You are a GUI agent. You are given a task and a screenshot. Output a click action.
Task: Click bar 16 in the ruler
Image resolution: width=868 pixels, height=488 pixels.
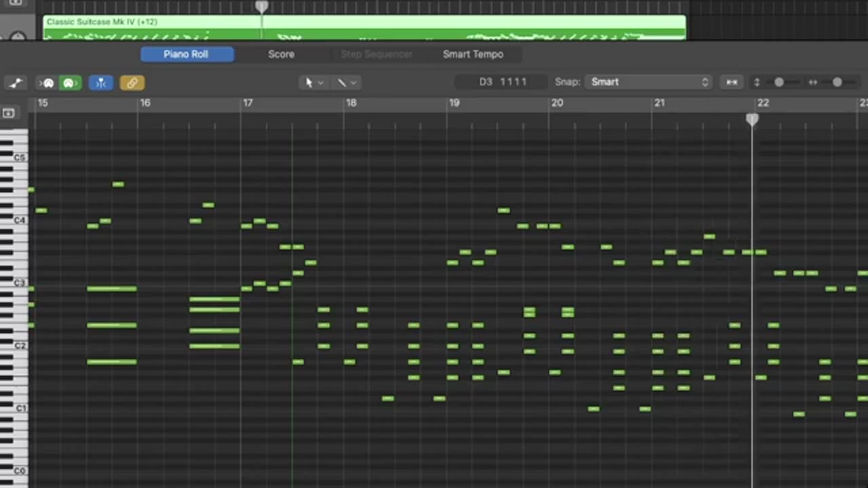[145, 103]
